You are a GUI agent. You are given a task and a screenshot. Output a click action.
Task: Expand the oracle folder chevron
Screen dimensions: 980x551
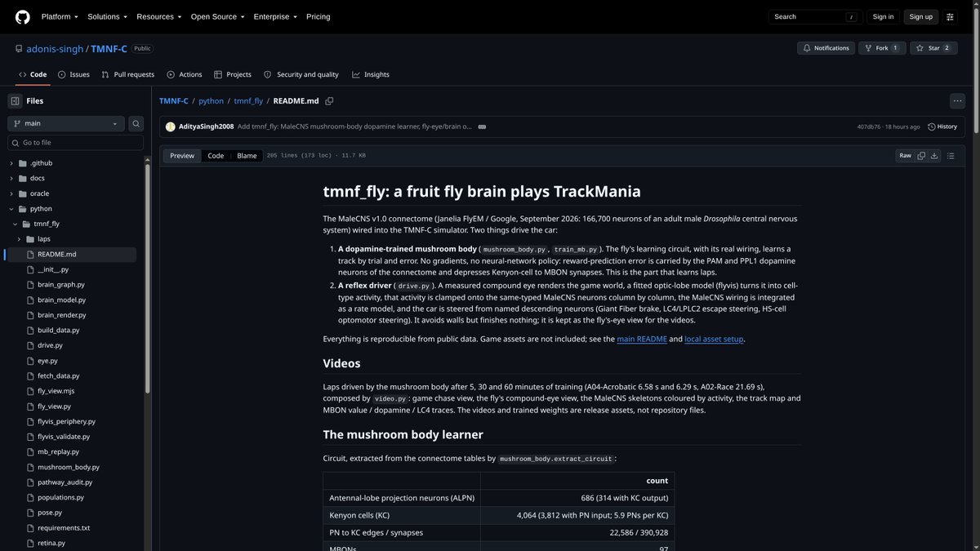[11, 193]
